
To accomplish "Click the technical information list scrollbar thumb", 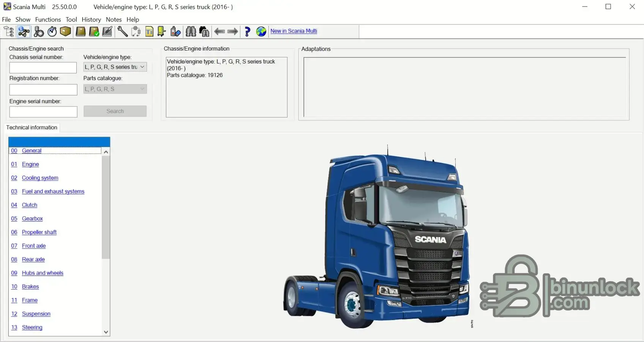I will (106, 207).
